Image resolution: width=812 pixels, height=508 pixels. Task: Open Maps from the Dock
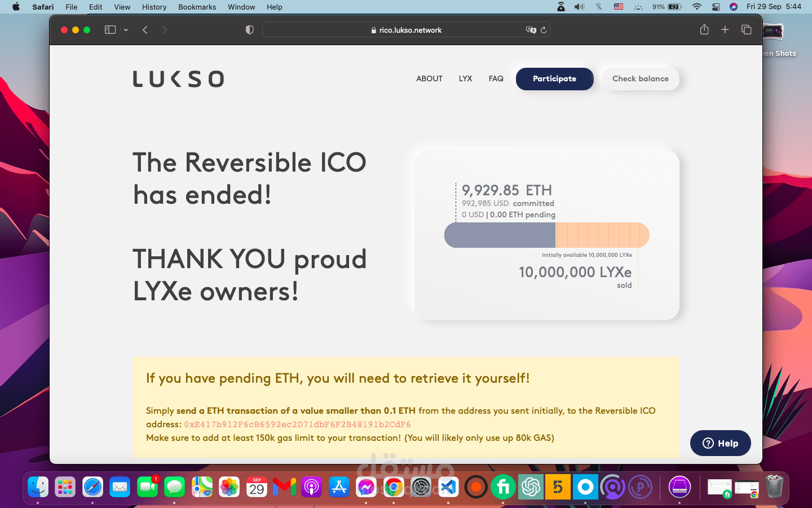[202, 487]
